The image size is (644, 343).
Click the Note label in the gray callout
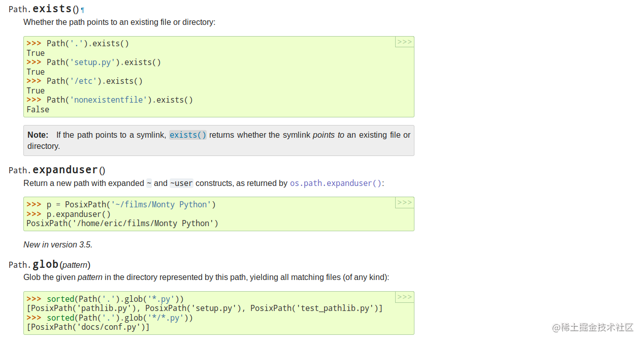(x=37, y=135)
